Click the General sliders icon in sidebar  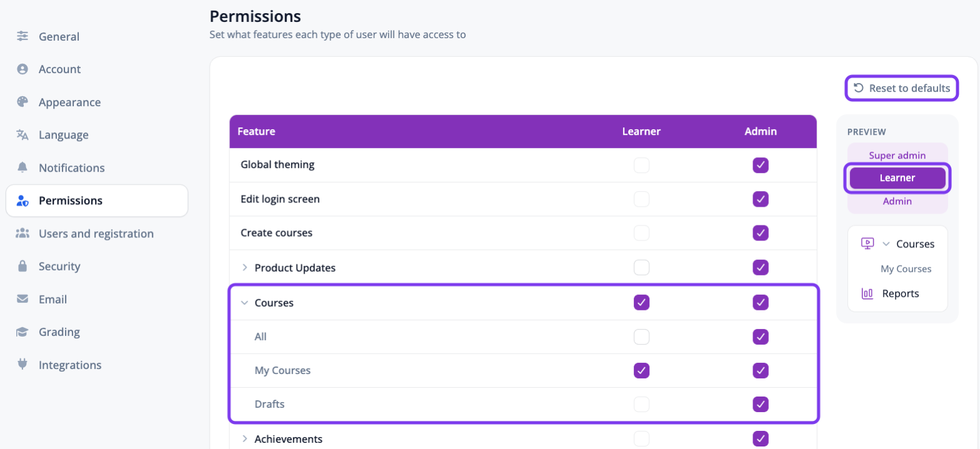22,36
